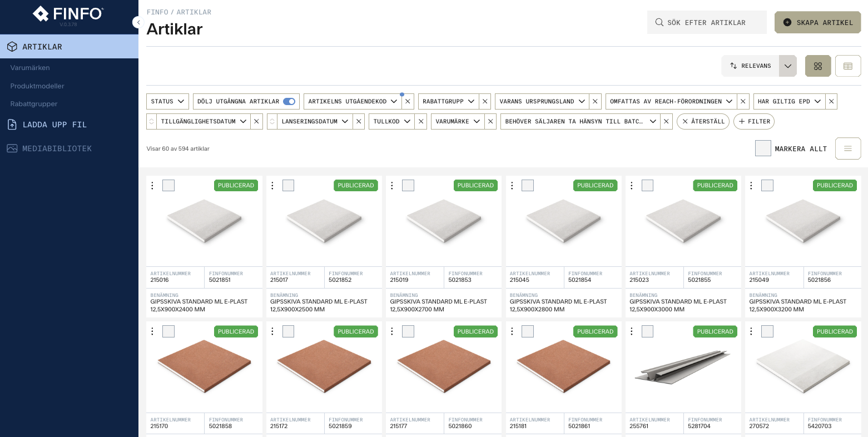Screen dimensions: 868x437
Task: Open three-dot menu on article 215023
Action: 632,185
